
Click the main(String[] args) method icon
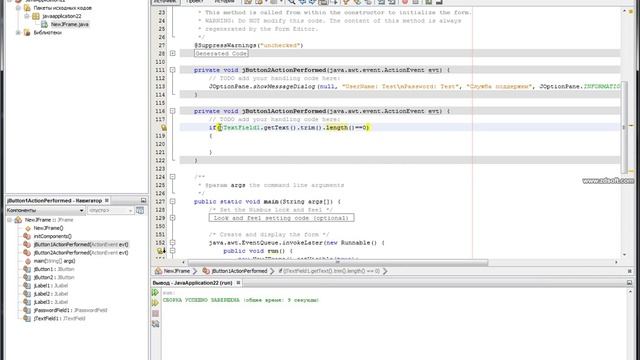pos(28,261)
